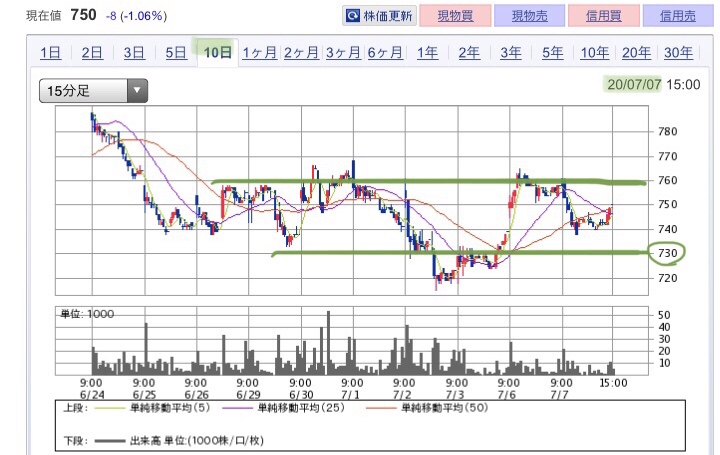Click the 50 volume axis label
720x455 pixels.
[x=664, y=315]
